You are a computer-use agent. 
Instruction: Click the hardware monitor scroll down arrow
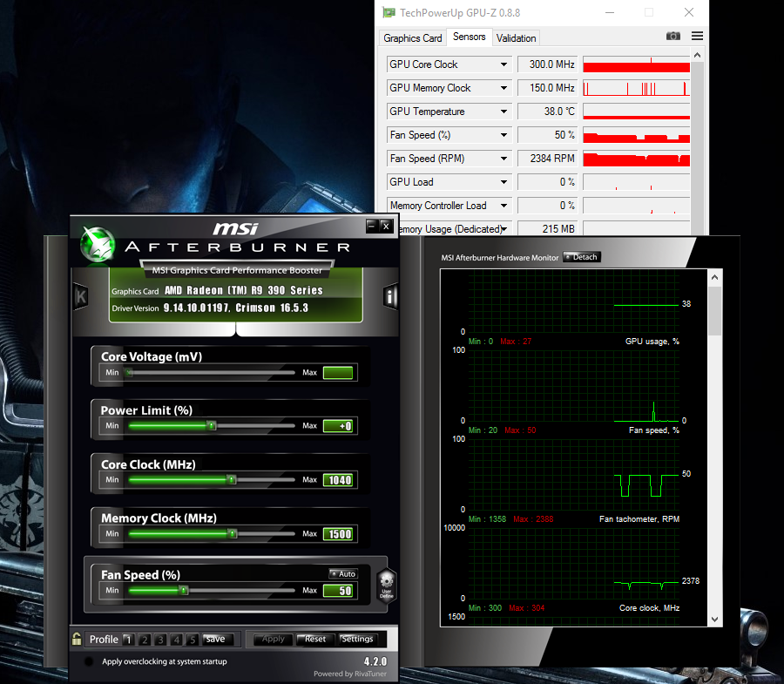pyautogui.click(x=714, y=619)
